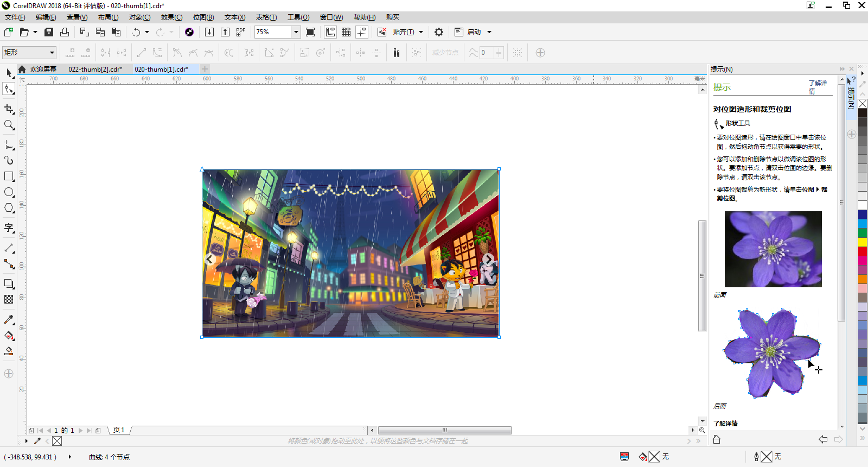The width and height of the screenshot is (868, 467).
Task: Select the Interactive Fill tool
Action: tap(9, 336)
